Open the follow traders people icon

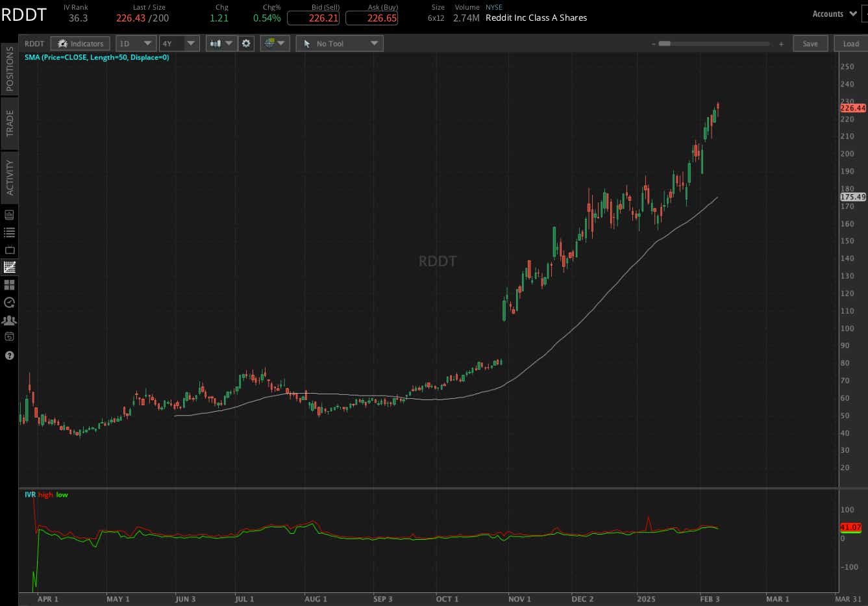coord(10,320)
